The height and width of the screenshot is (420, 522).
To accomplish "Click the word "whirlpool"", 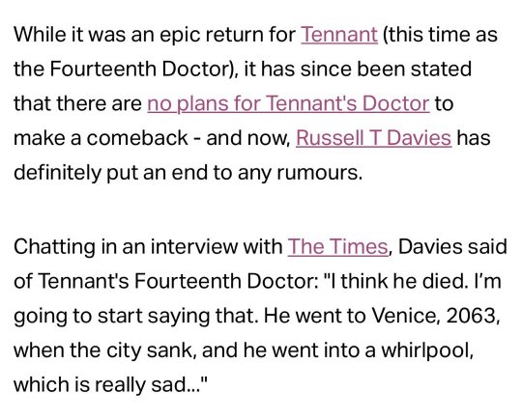I will click(424, 350).
